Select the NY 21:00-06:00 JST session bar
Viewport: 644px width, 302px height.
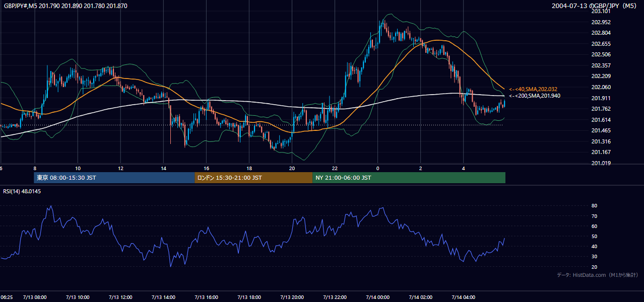[409, 178]
